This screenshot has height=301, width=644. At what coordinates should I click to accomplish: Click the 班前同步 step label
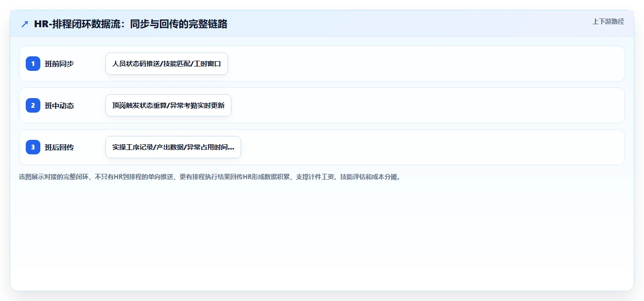point(59,64)
